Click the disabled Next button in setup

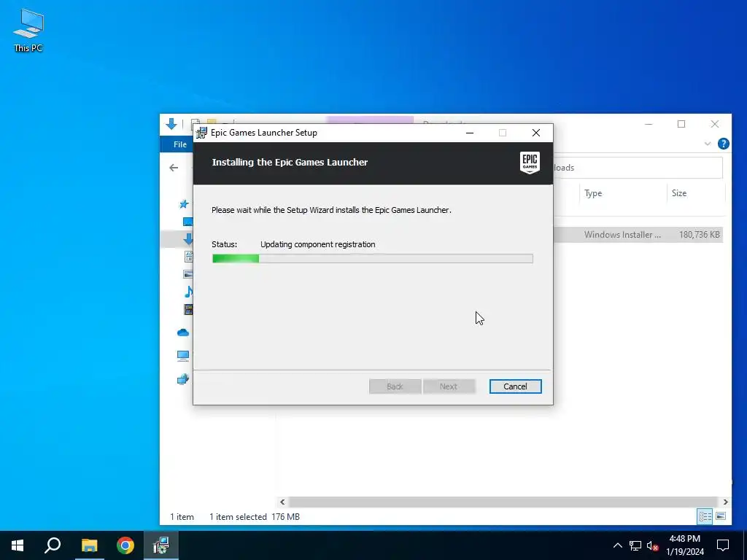(449, 386)
